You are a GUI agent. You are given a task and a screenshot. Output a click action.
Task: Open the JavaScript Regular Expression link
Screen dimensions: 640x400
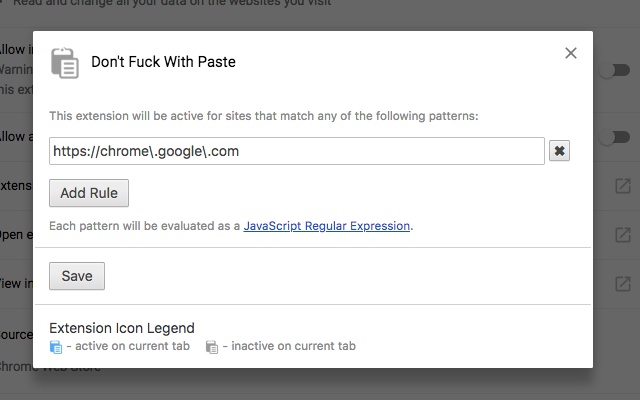(x=327, y=226)
